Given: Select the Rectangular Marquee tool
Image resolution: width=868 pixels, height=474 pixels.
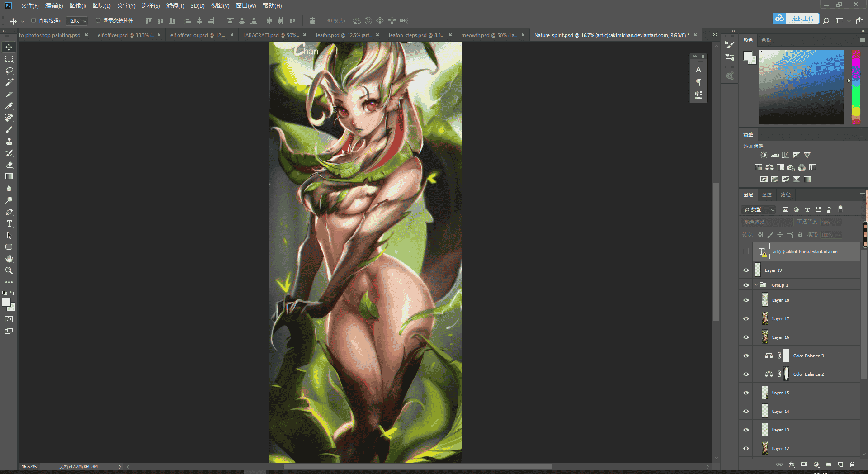Looking at the screenshot, I should tap(9, 59).
